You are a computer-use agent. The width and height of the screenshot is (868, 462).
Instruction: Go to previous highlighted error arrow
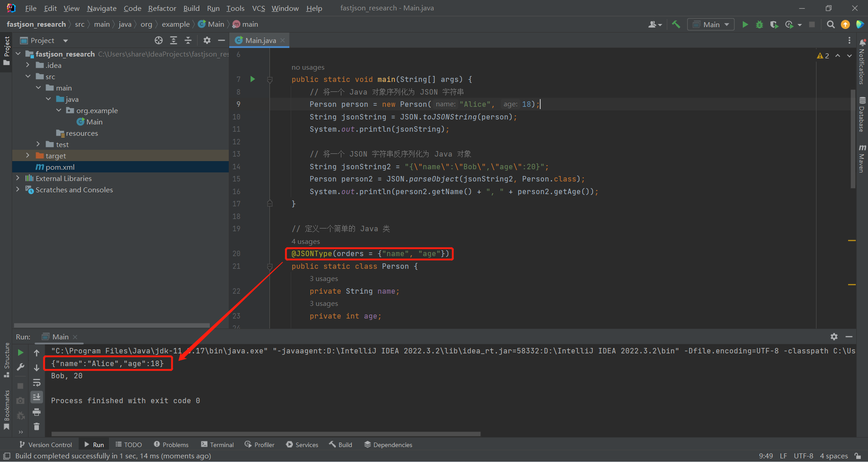pos(838,56)
